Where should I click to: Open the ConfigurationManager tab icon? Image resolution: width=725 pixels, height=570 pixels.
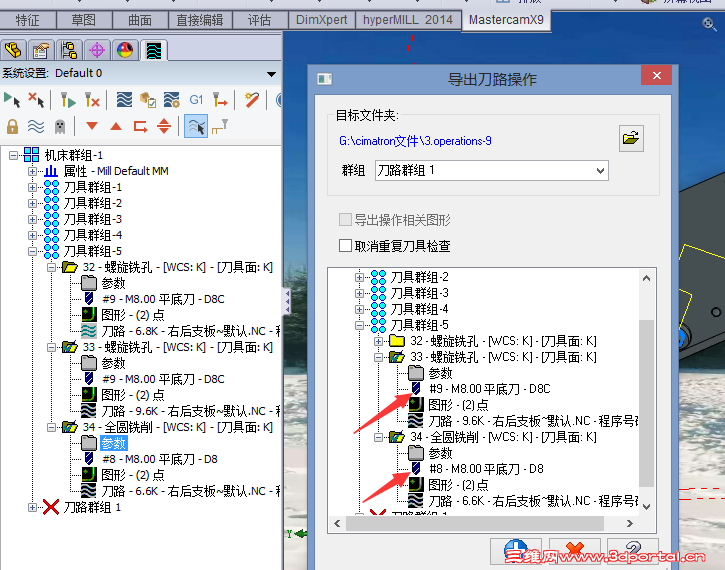click(x=69, y=50)
